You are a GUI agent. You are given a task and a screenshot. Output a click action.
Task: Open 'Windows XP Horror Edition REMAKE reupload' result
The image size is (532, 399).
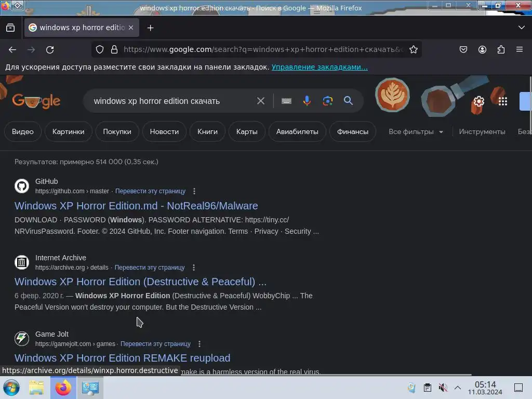tap(123, 358)
